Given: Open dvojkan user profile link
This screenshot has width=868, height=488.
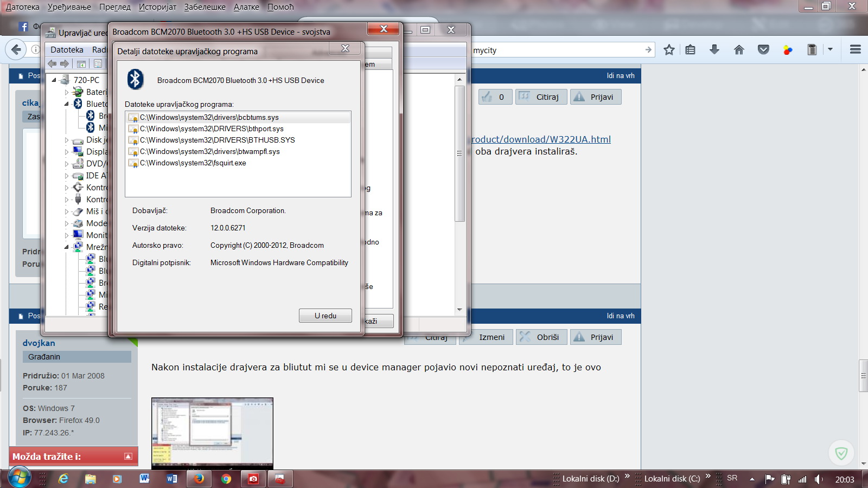Looking at the screenshot, I should tap(39, 343).
